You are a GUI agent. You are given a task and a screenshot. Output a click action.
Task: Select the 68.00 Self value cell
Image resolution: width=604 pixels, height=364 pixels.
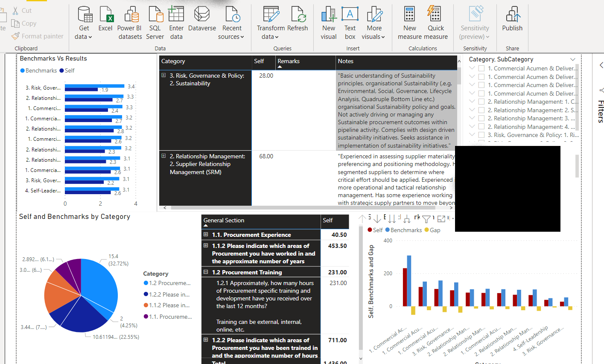click(x=266, y=156)
